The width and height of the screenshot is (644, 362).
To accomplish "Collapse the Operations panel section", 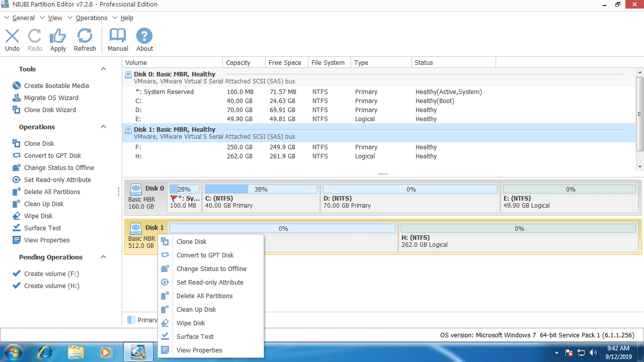I will 103,127.
